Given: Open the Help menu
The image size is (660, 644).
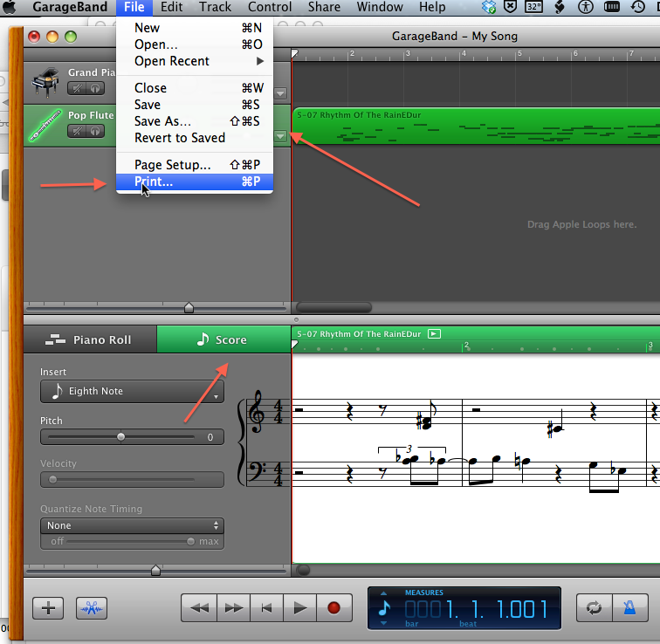Looking at the screenshot, I should pos(432,7).
